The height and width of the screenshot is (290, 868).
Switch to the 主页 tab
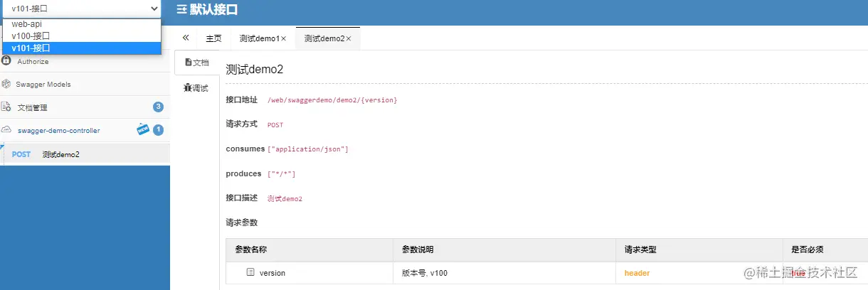coord(213,38)
